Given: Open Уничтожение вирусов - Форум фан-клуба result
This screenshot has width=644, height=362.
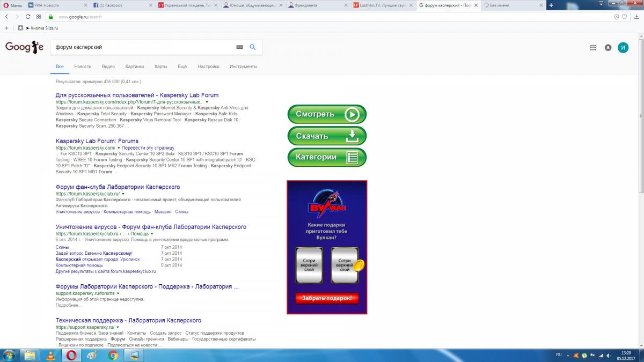Looking at the screenshot, I should [x=151, y=227].
